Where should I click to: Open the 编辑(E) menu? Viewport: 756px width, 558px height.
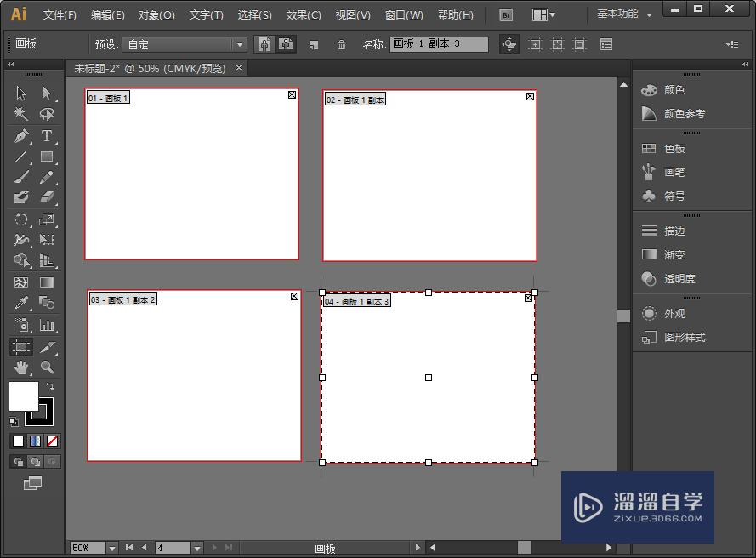coord(107,15)
